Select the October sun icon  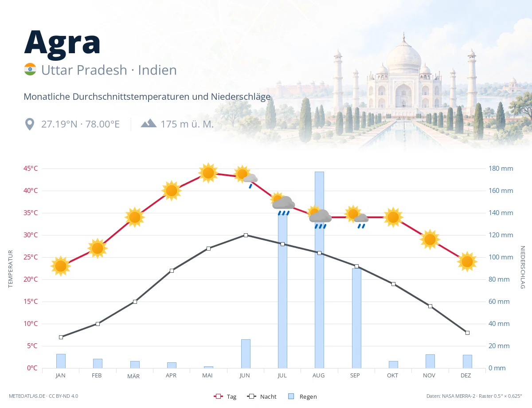(393, 217)
